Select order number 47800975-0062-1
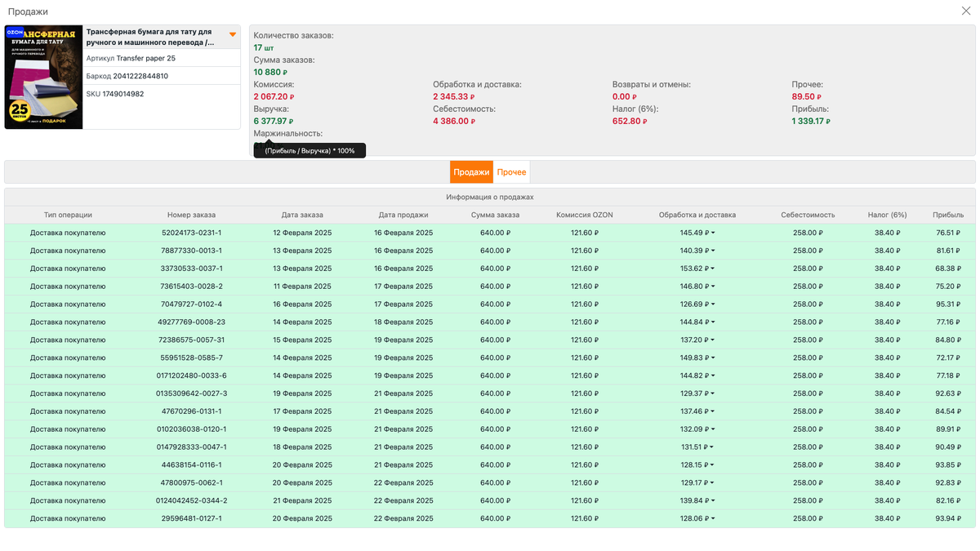The width and height of the screenshot is (980, 551). click(x=192, y=482)
